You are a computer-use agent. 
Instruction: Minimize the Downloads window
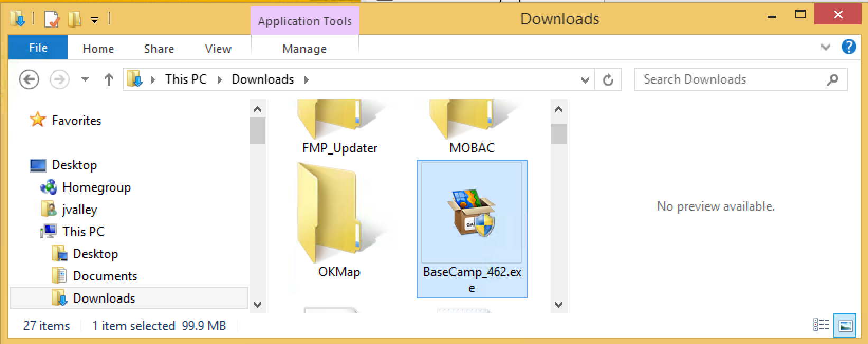[773, 16]
